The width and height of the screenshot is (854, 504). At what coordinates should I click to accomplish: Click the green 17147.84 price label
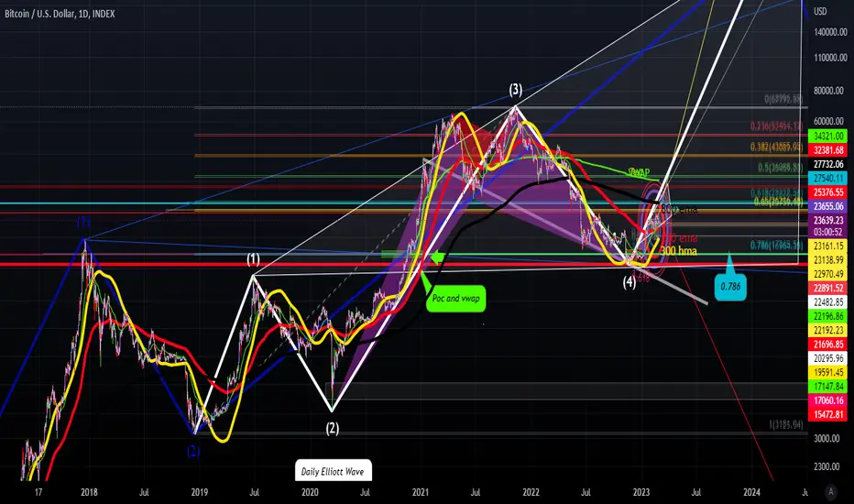(x=827, y=387)
